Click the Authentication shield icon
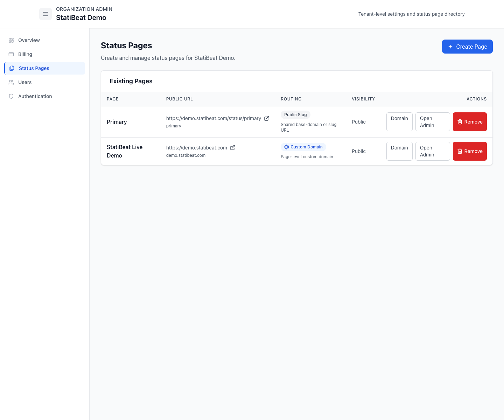Screen dimensions: 504x420 pyautogui.click(x=11, y=96)
